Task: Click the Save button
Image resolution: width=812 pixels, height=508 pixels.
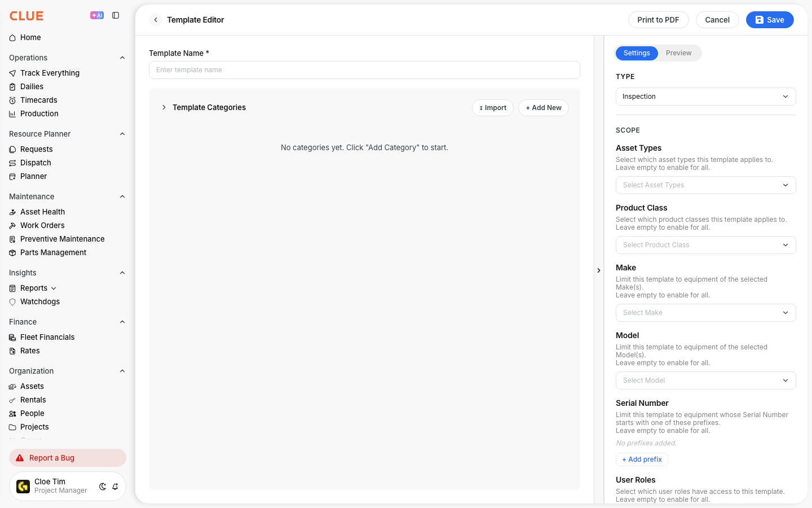Action: [x=770, y=20]
